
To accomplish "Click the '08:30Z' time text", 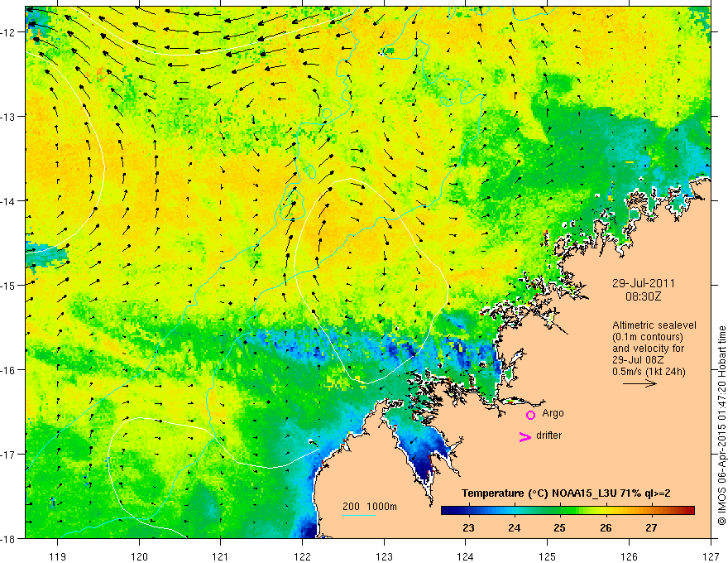I will coord(643,296).
